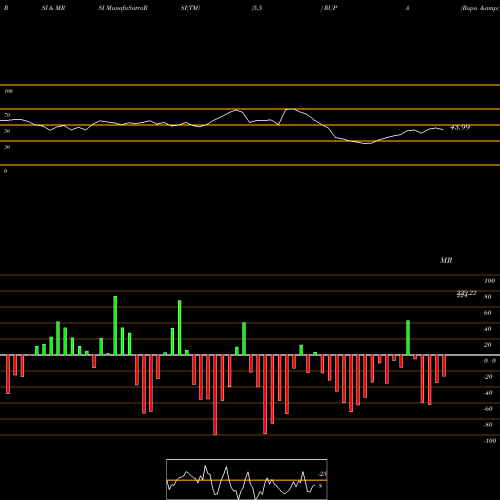500x500 pixels.
Task: Click the 50 level label on RSI axis
Action: click(x=7, y=131)
